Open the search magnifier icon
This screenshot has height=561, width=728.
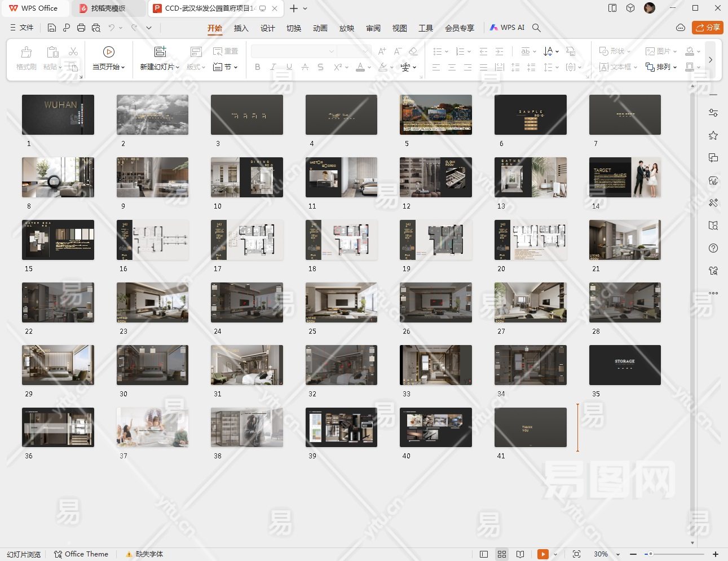(x=536, y=28)
